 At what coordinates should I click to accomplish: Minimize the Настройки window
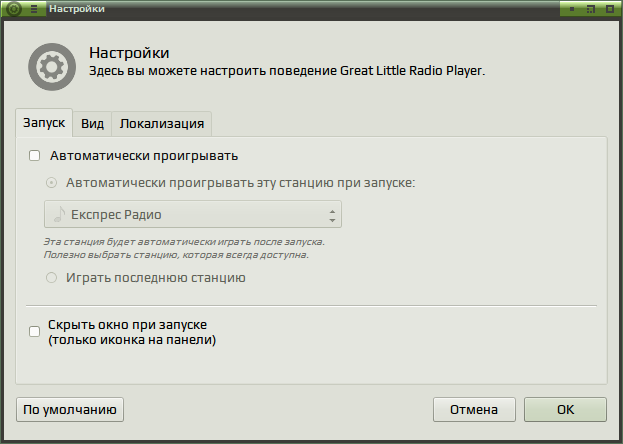(572, 9)
